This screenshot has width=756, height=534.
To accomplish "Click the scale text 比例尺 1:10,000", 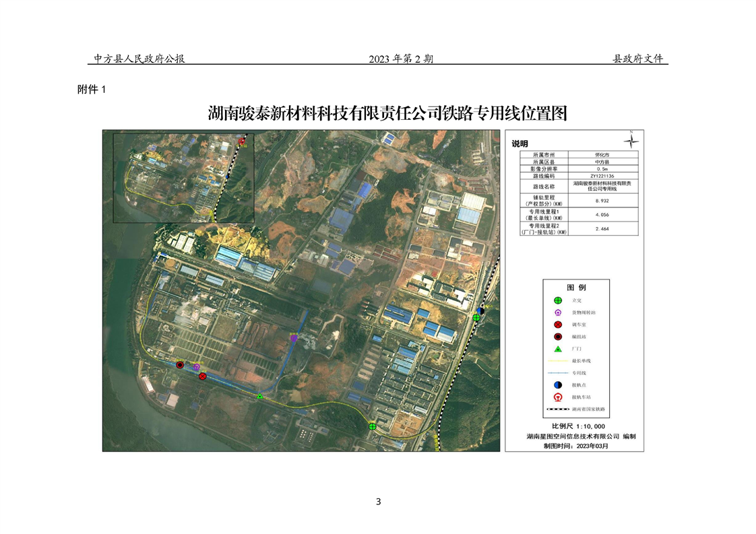I will (579, 426).
